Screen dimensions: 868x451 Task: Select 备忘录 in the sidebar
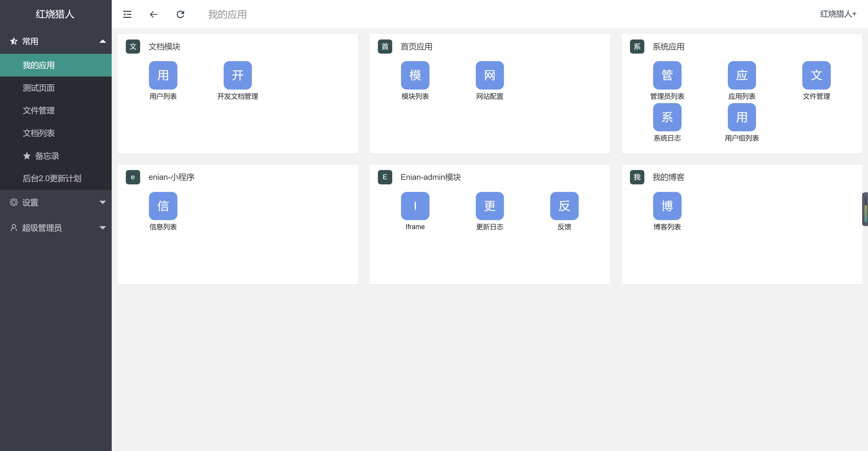coord(47,156)
